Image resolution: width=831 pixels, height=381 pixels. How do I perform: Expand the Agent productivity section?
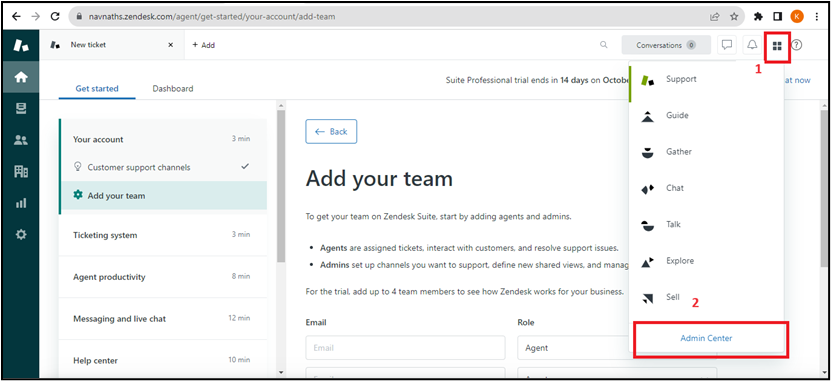163,277
